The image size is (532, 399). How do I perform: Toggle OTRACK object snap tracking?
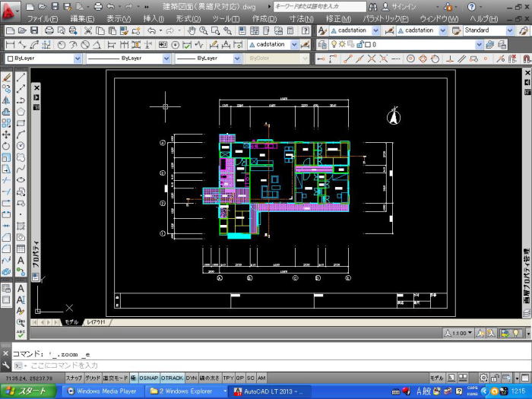[172, 378]
